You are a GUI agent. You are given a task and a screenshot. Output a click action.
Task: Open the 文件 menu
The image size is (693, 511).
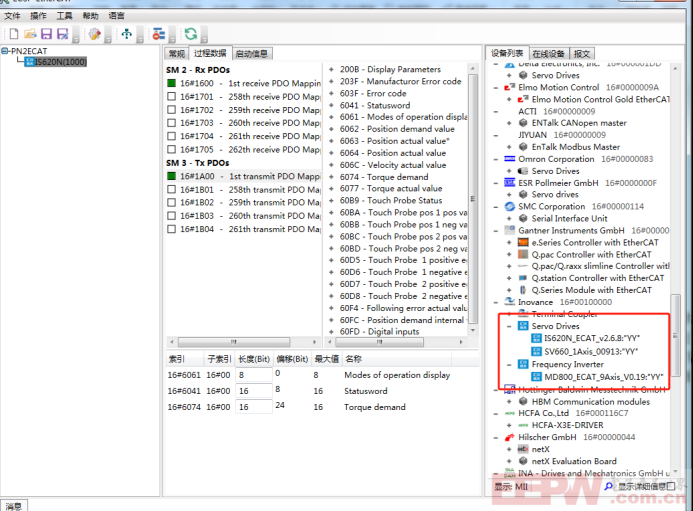pyautogui.click(x=12, y=16)
